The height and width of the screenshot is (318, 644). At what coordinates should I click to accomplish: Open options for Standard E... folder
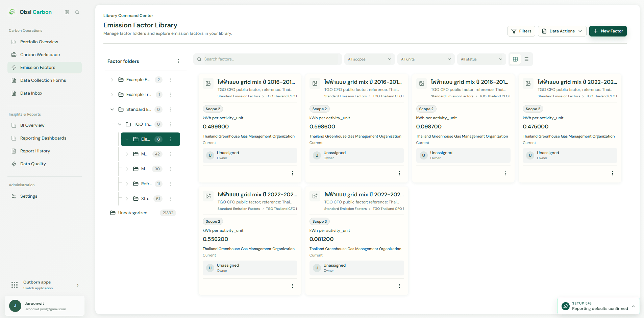coord(171,109)
